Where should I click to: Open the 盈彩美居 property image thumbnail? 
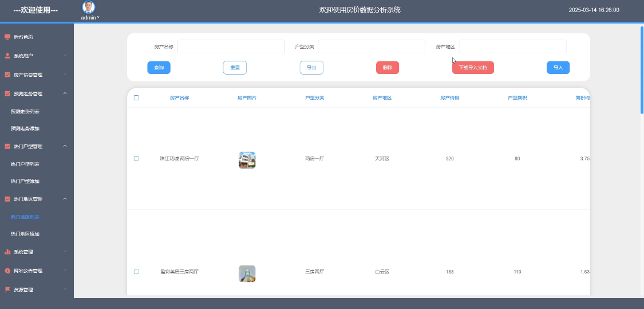coord(247,273)
